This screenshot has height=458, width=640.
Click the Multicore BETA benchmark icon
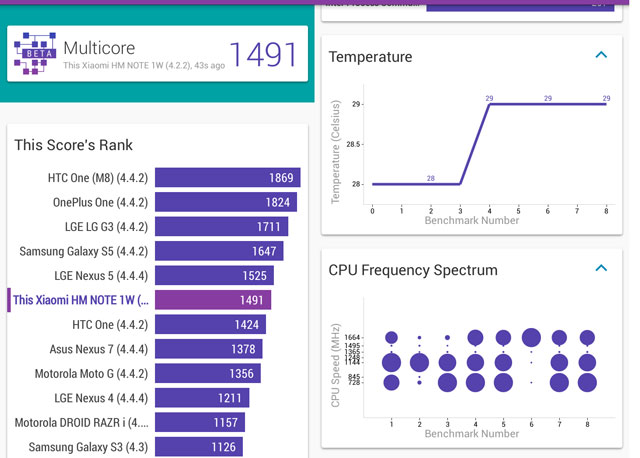pyautogui.click(x=35, y=53)
